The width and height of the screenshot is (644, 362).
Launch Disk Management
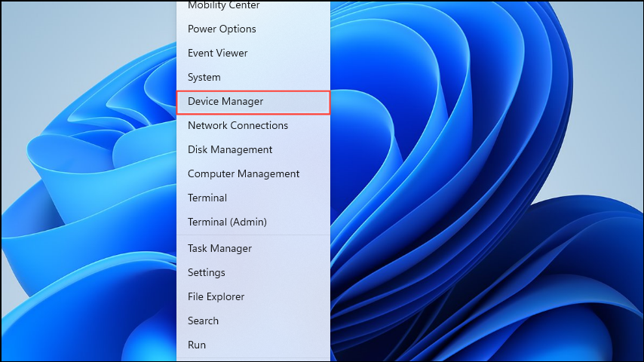pyautogui.click(x=230, y=149)
